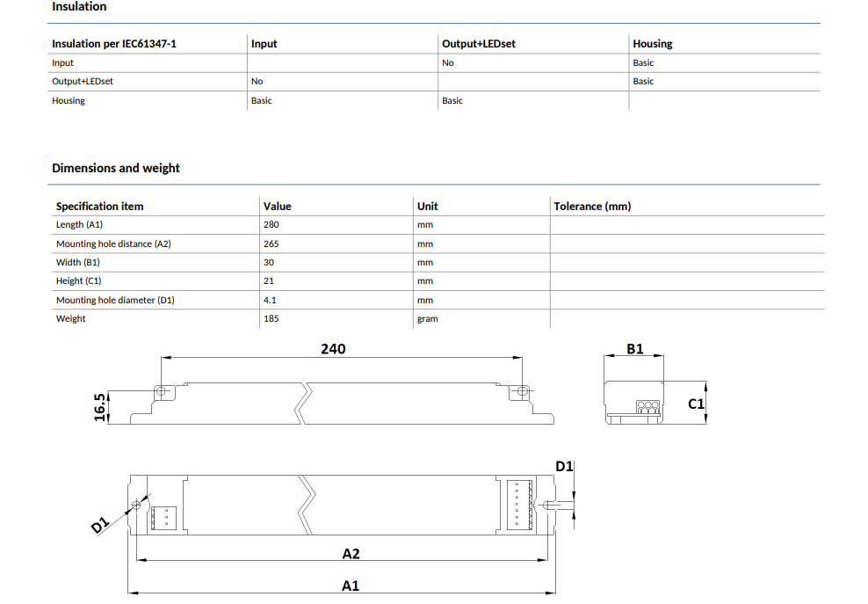868x604 pixels.
Task: Click the left mounting hole in the top view
Action: point(136,506)
